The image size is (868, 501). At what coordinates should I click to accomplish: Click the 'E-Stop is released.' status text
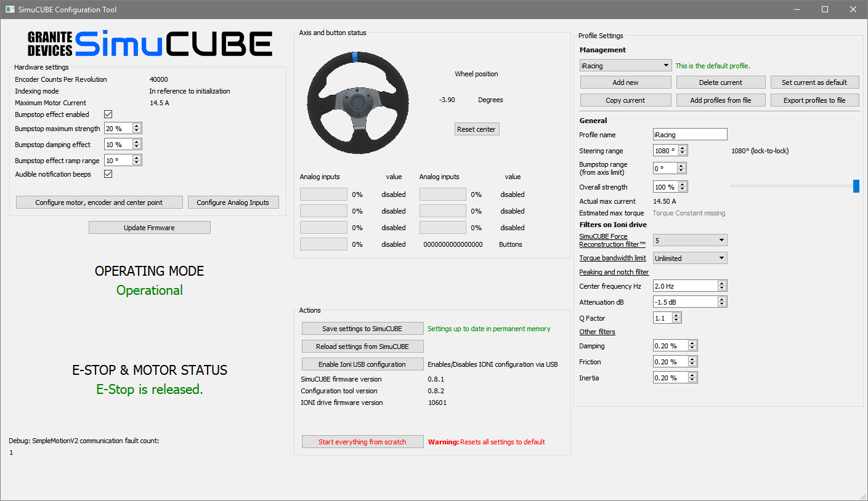pyautogui.click(x=150, y=390)
